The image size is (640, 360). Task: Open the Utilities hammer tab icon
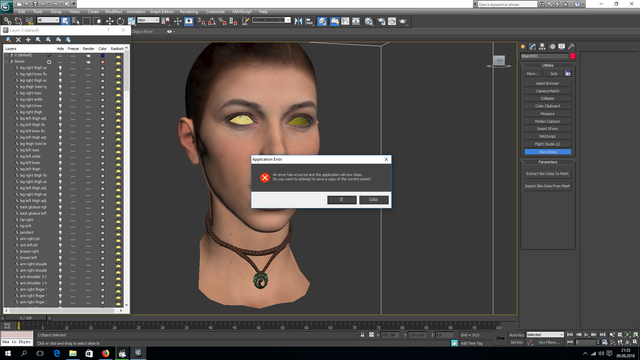click(571, 47)
